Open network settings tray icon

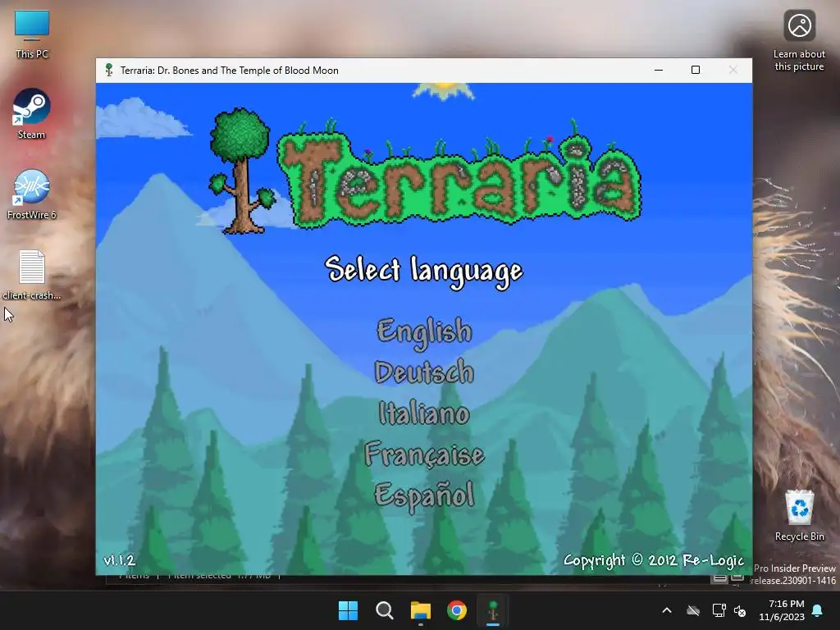tap(719, 610)
